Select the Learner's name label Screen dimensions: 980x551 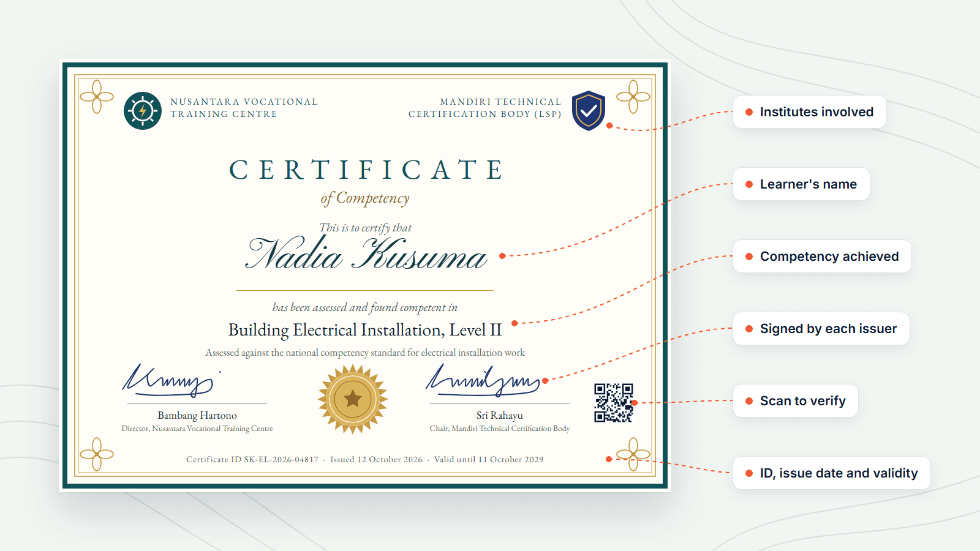[801, 184]
